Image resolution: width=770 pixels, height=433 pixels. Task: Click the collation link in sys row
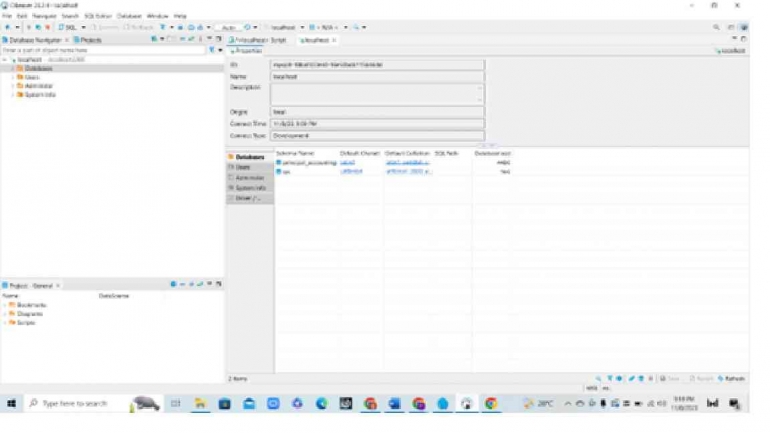[x=408, y=172]
